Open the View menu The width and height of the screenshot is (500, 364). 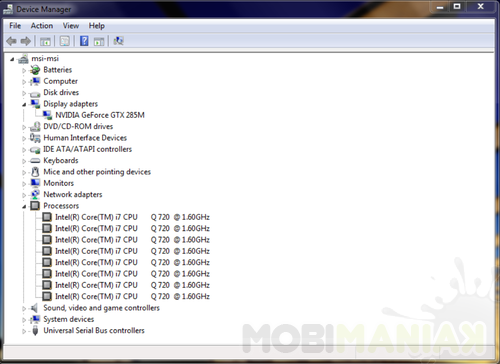pyautogui.click(x=71, y=26)
